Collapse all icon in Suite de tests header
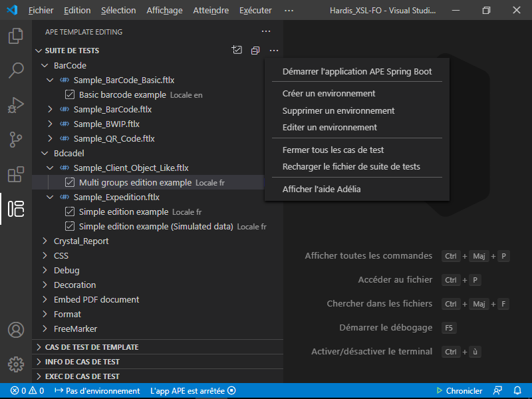Image resolution: width=532 pixels, height=399 pixels. 255,51
